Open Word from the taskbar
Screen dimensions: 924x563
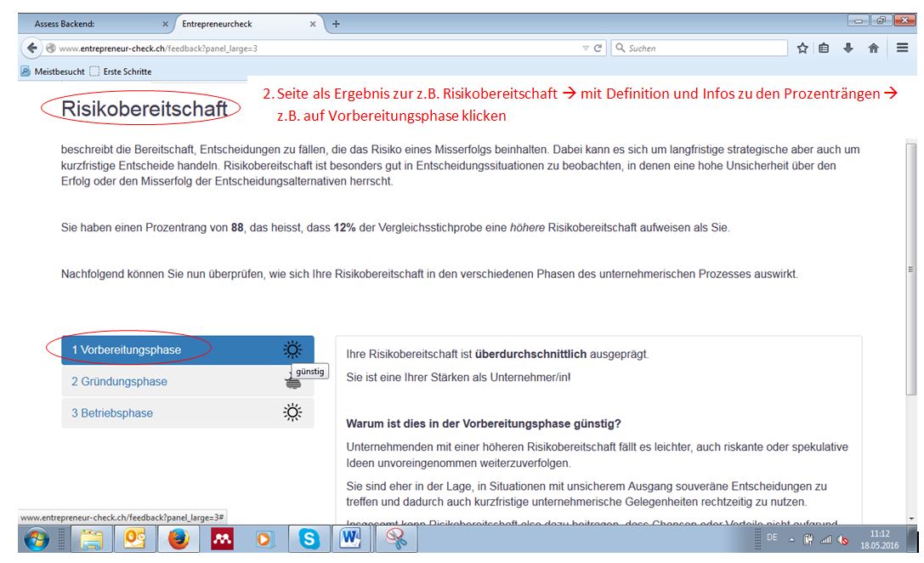(x=352, y=539)
